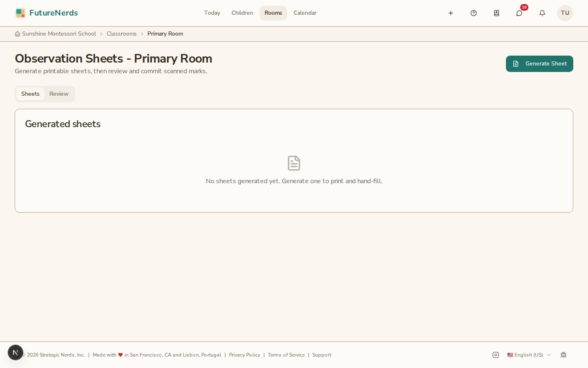Click the plus icon in header
The height and width of the screenshot is (368, 588).
pos(451,13)
